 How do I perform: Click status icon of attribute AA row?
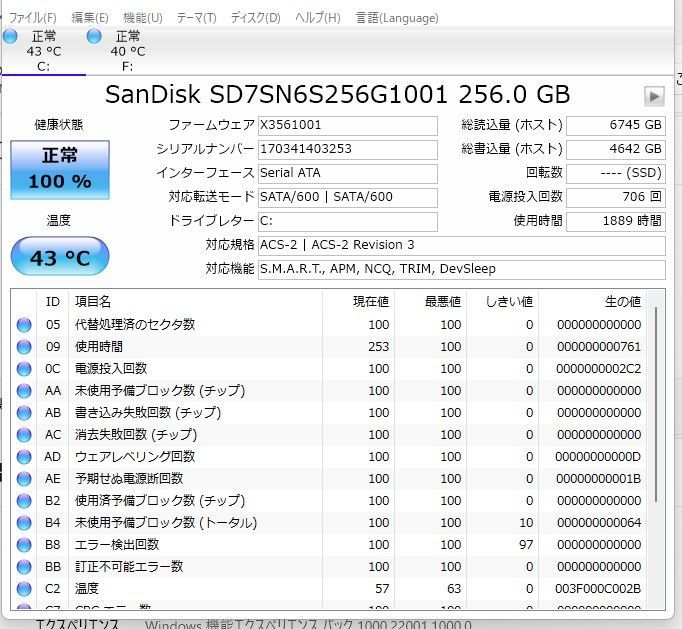[24, 391]
